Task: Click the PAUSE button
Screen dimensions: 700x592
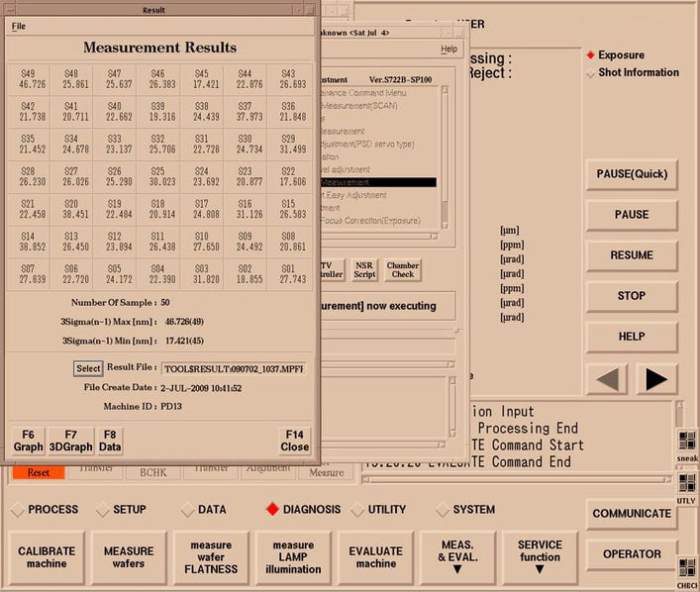Action: point(632,214)
